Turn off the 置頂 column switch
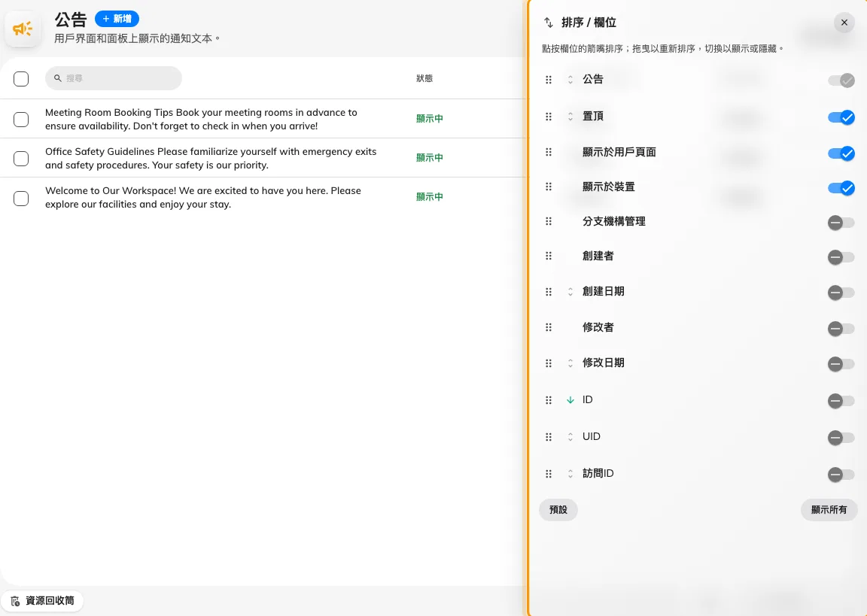Viewport: 867px width, 616px height. 841,117
